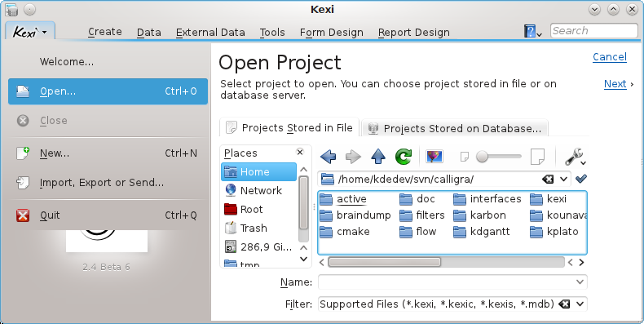Clear the Supported Files filter
The height and width of the screenshot is (324, 644).
565,304
